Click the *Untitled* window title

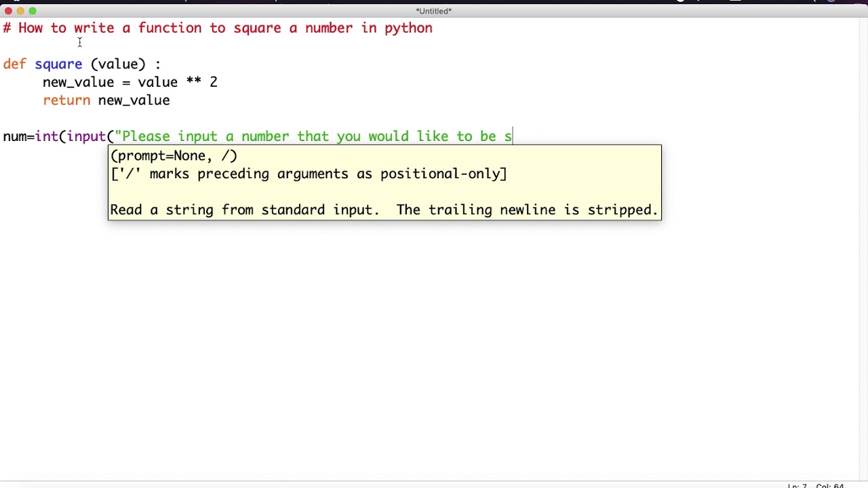(x=434, y=11)
